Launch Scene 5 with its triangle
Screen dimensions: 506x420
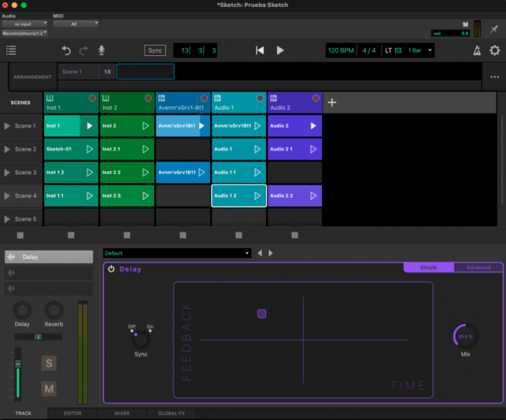pos(7,219)
